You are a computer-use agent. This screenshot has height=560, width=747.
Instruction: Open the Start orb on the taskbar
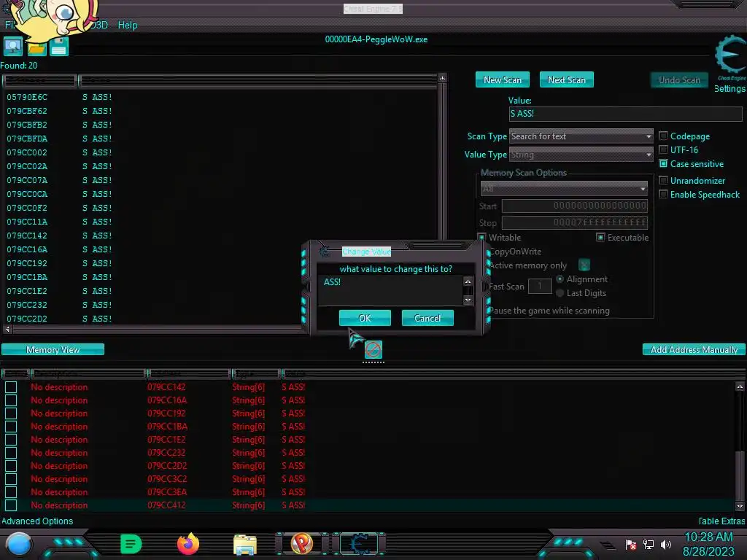click(19, 544)
